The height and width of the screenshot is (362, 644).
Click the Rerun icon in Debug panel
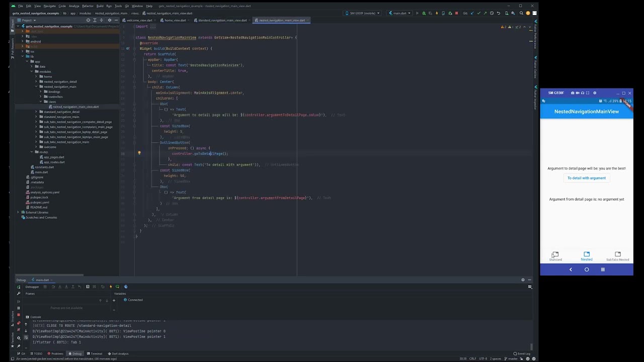(x=19, y=287)
